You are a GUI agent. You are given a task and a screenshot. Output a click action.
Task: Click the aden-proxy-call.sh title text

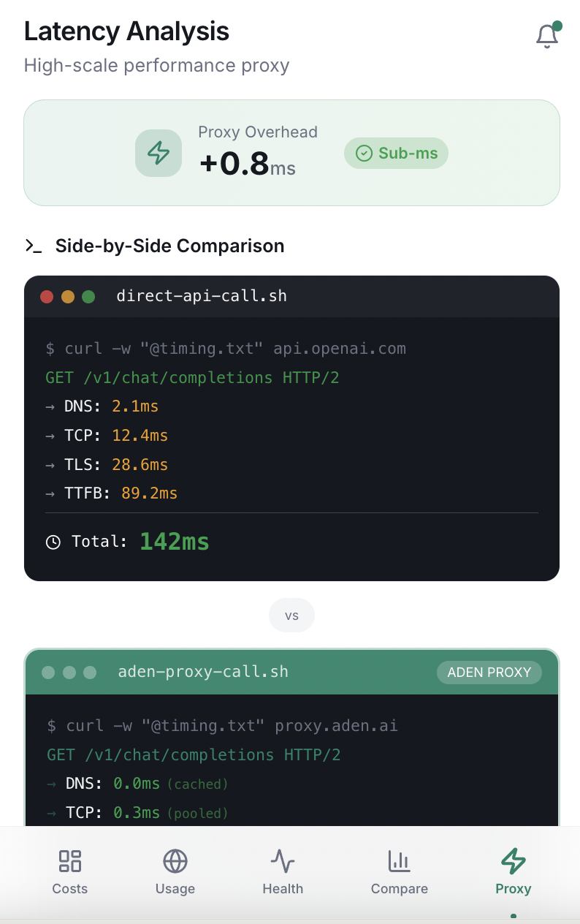click(203, 672)
